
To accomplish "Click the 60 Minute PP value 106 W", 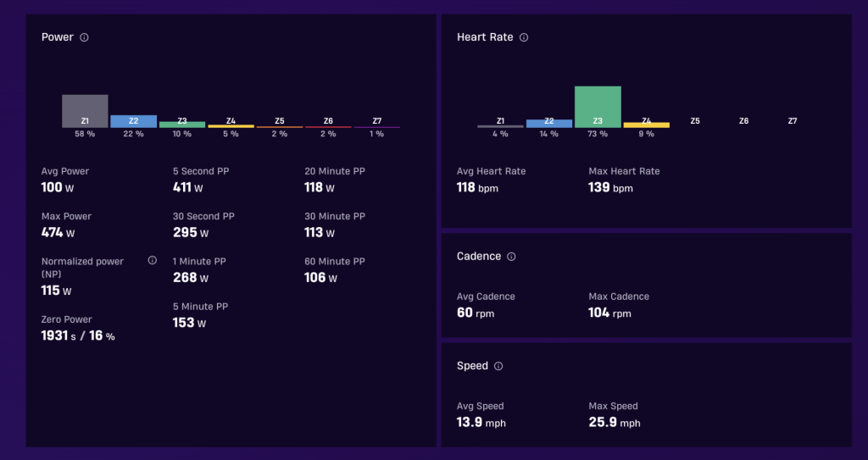I will pyautogui.click(x=320, y=278).
